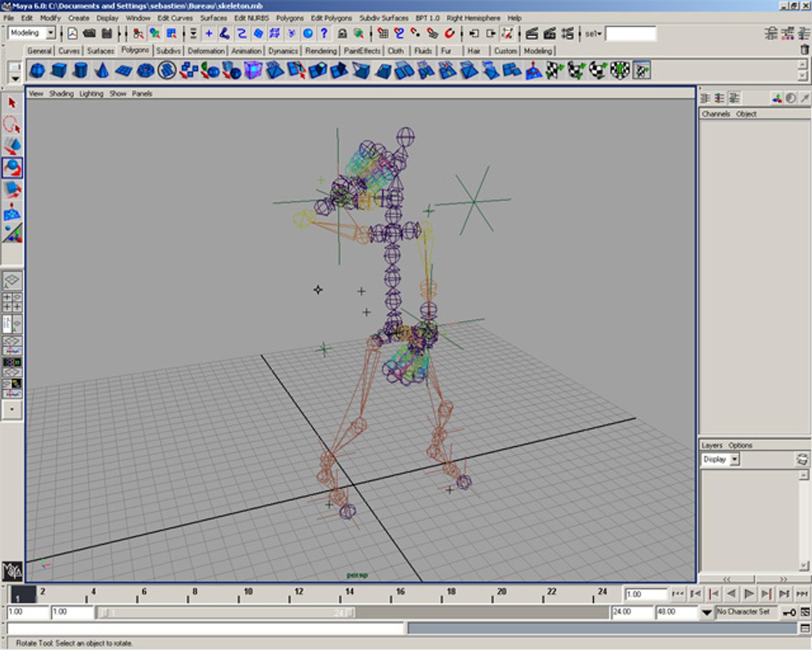The height and width of the screenshot is (650, 812).
Task: Activate the Rotate tool in toolbox
Action: [12, 168]
